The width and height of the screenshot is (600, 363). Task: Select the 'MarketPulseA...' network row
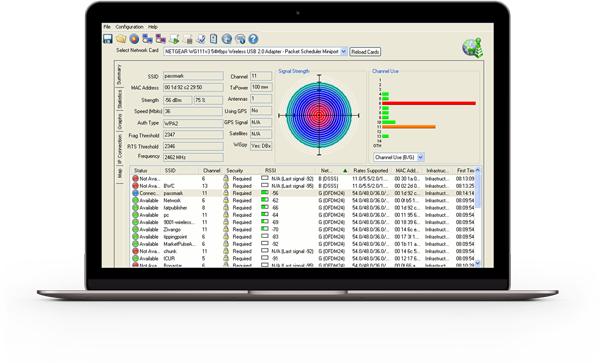tap(302, 244)
